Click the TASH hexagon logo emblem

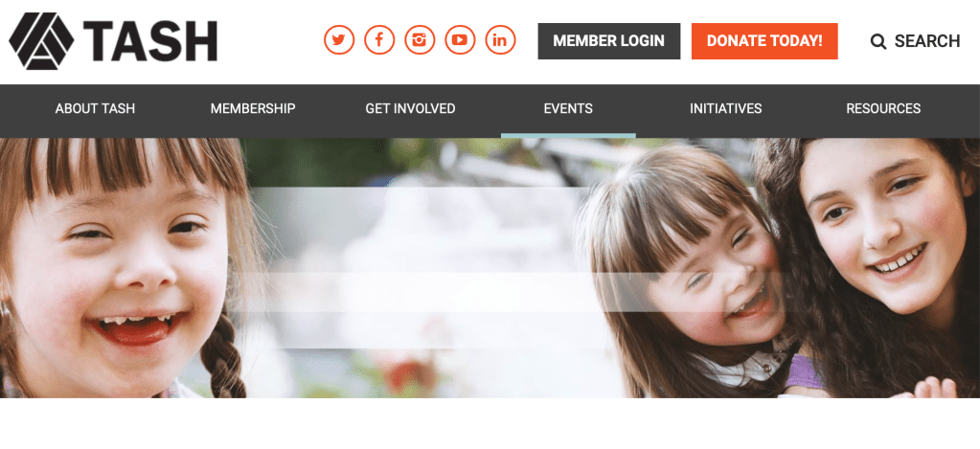click(x=41, y=40)
